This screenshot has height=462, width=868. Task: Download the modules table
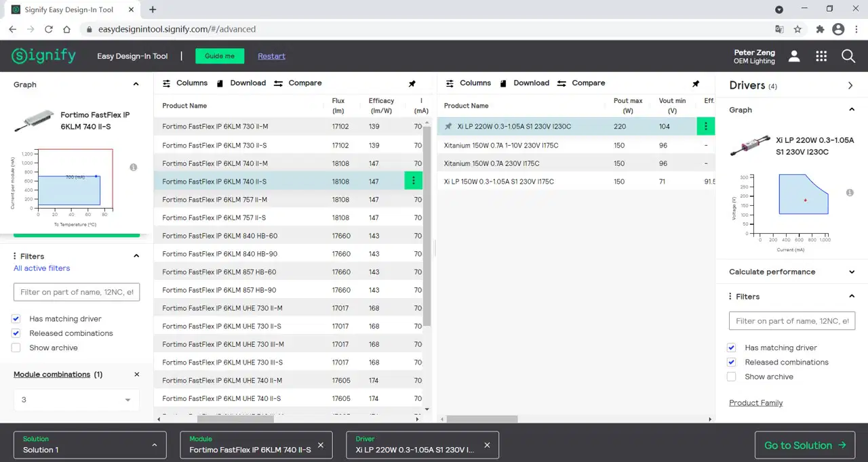pyautogui.click(x=241, y=83)
